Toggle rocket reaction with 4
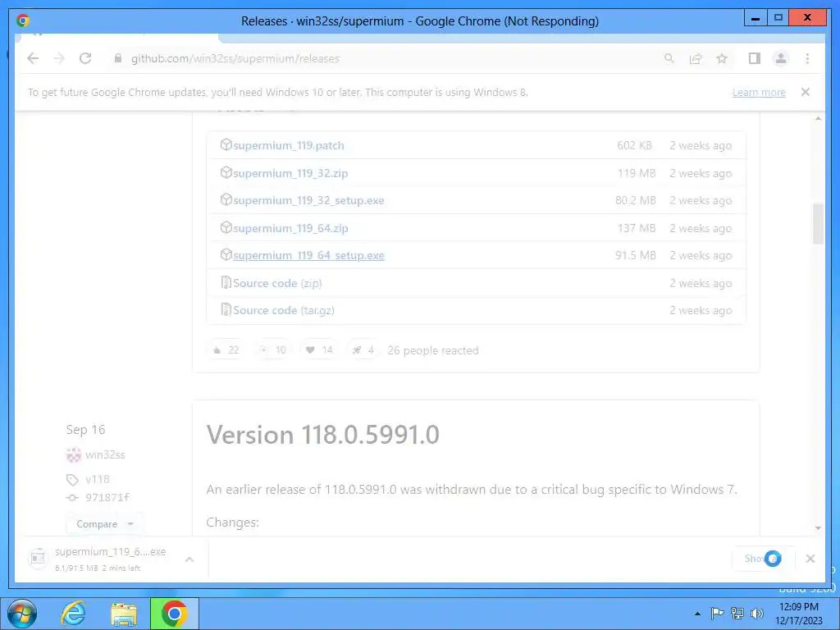This screenshot has height=630, width=840. click(x=363, y=349)
